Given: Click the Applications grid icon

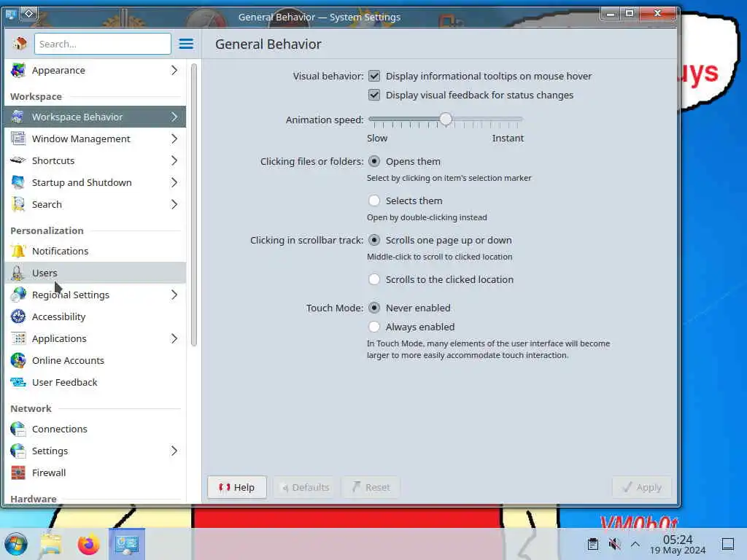Looking at the screenshot, I should [x=18, y=338].
